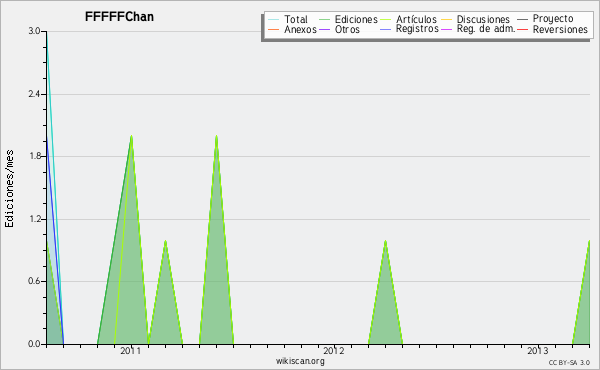Click the chart title FFFFFChan
This screenshot has height=370, width=600.
coord(119,17)
